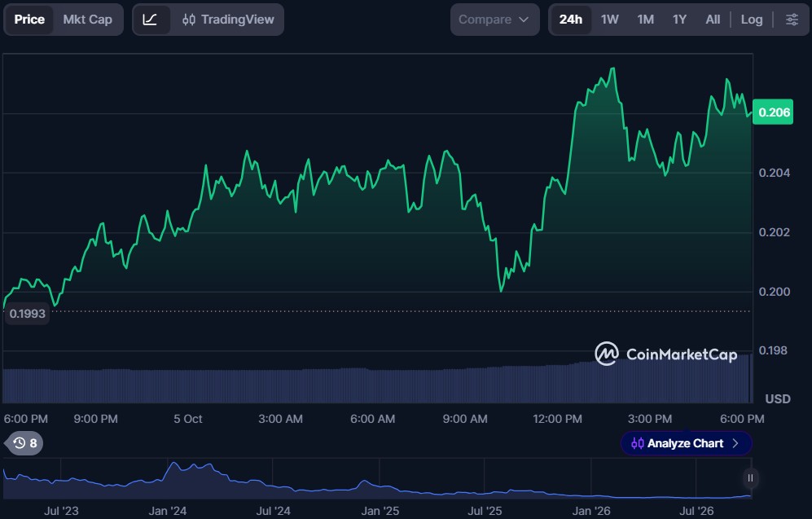
Task: Click the chevron arrow on Analyze Chart
Action: point(735,443)
